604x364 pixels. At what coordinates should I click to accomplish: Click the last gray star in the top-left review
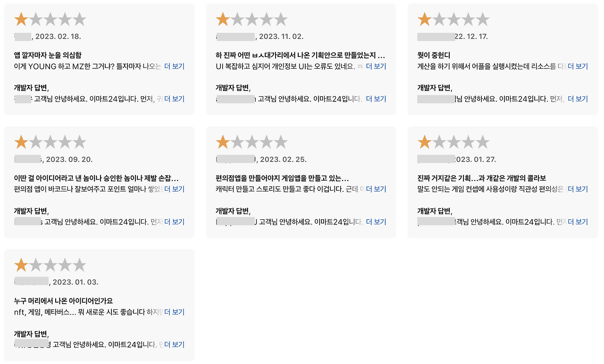pos(79,19)
